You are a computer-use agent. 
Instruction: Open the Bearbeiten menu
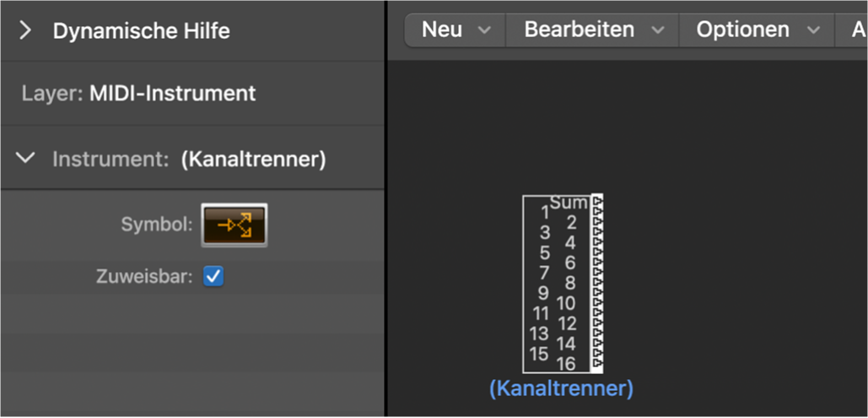592,30
